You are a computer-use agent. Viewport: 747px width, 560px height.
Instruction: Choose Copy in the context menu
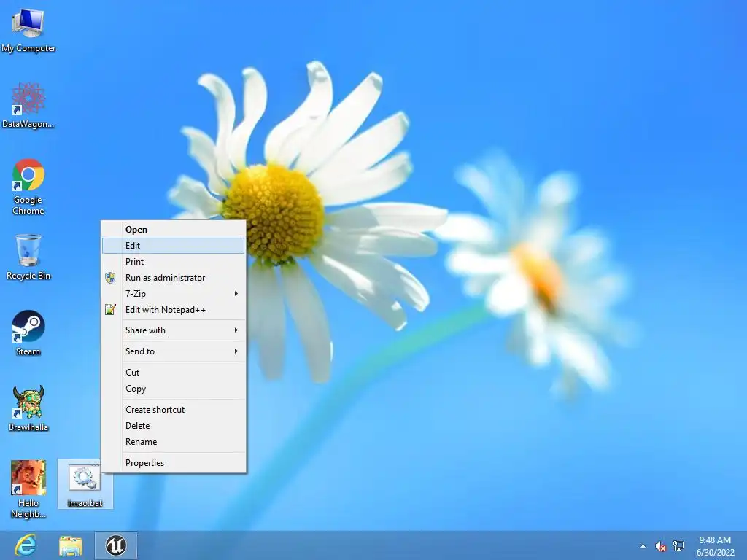174,389
